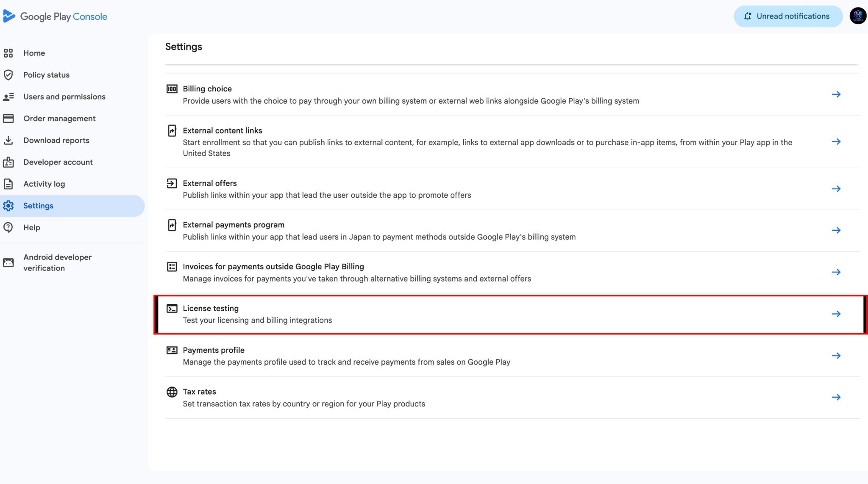Click the Home grid icon in sidebar
This screenshot has height=484, width=868.
pos(8,53)
